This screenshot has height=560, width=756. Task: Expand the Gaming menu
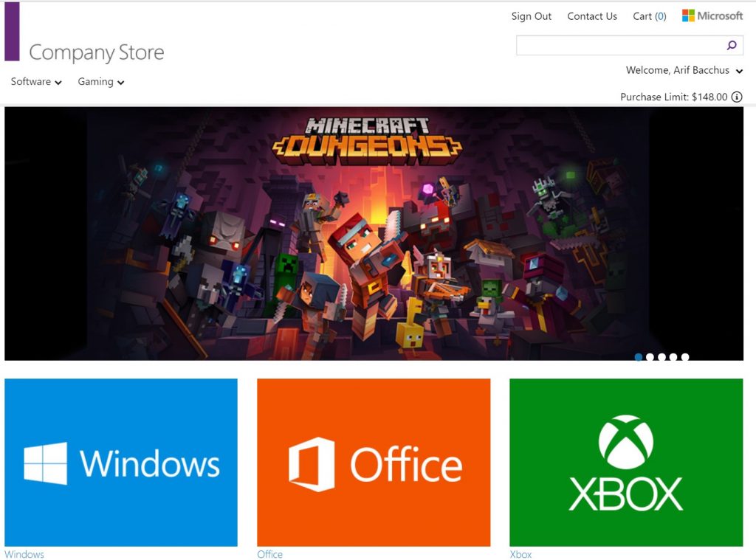(100, 81)
